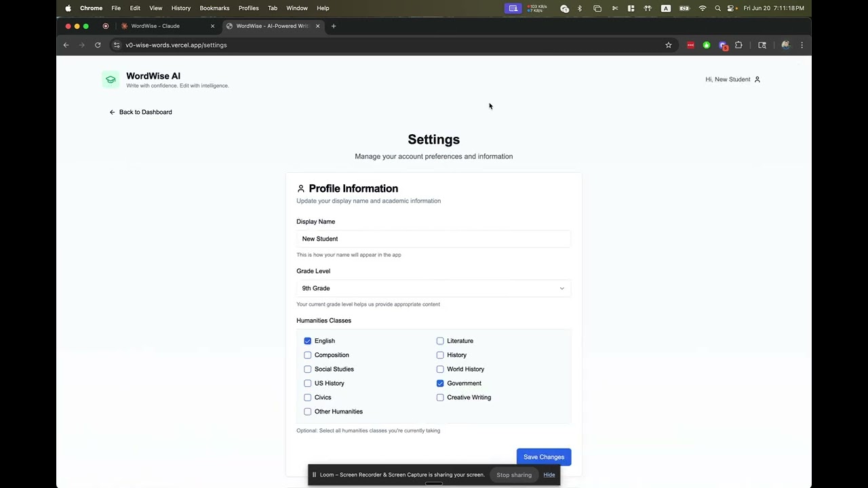The width and height of the screenshot is (868, 488).
Task: Check the Other Humanities checkbox
Action: [308, 411]
